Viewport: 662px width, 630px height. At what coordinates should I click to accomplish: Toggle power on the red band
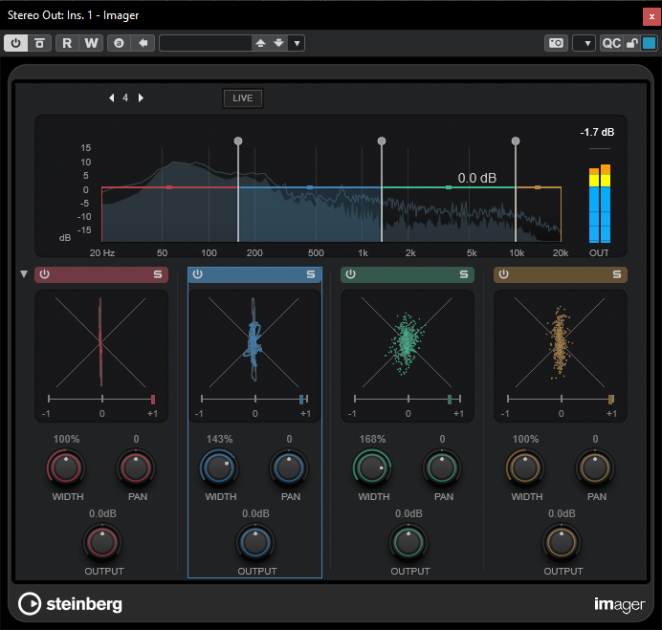[45, 274]
